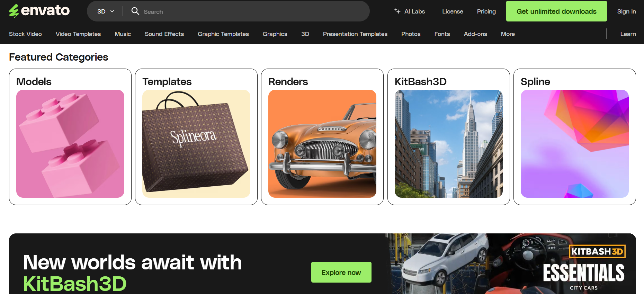Click the Renders category title
This screenshot has height=294, width=644.
click(288, 82)
